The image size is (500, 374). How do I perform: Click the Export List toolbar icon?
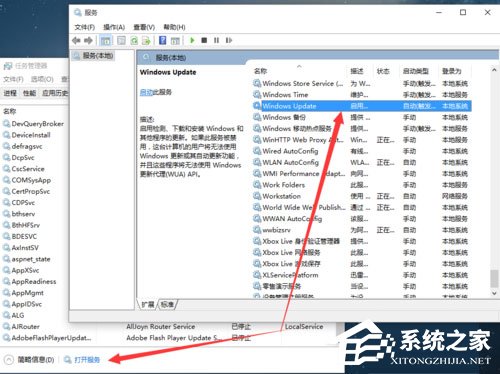[146, 41]
